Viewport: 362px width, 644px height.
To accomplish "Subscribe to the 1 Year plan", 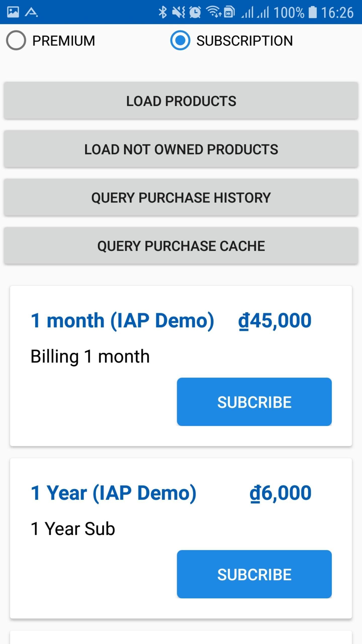I will point(254,574).
